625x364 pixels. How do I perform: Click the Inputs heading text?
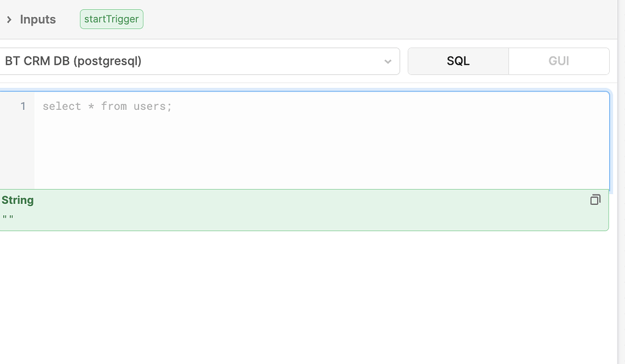click(x=38, y=19)
